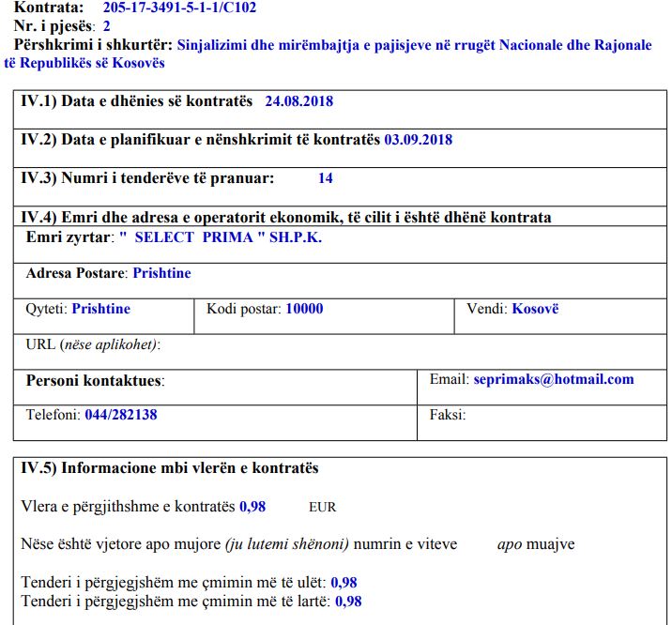Click the phone number 044/282138
Viewport: 672px width, 625px height.
[120, 415]
